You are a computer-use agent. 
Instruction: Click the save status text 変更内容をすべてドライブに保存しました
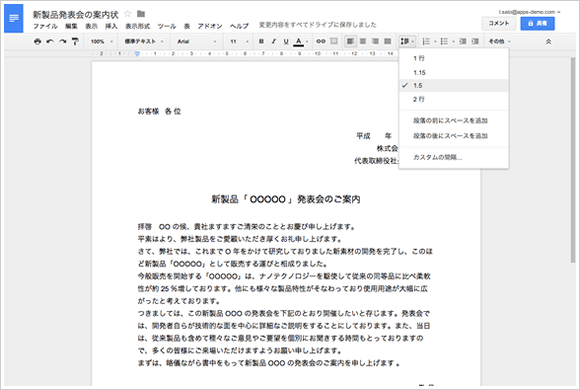pyautogui.click(x=317, y=25)
